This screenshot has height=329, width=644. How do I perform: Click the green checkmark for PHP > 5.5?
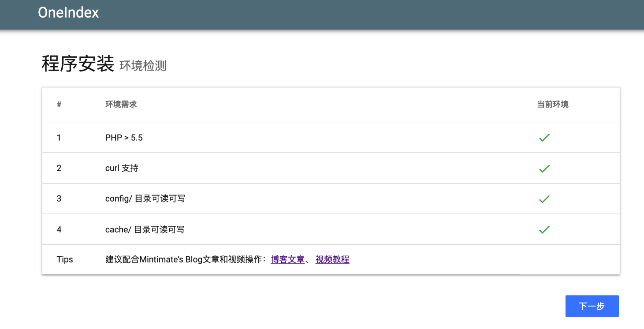coord(544,138)
